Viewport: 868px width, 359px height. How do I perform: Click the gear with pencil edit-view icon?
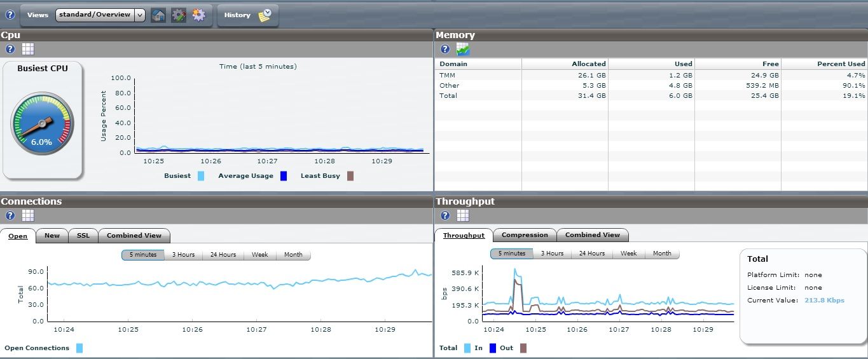(x=179, y=15)
